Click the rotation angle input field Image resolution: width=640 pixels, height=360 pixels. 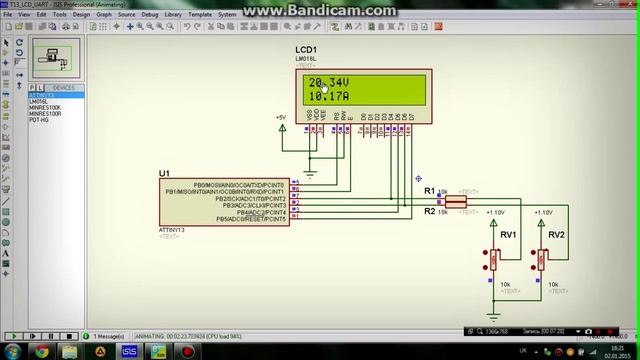19,62
